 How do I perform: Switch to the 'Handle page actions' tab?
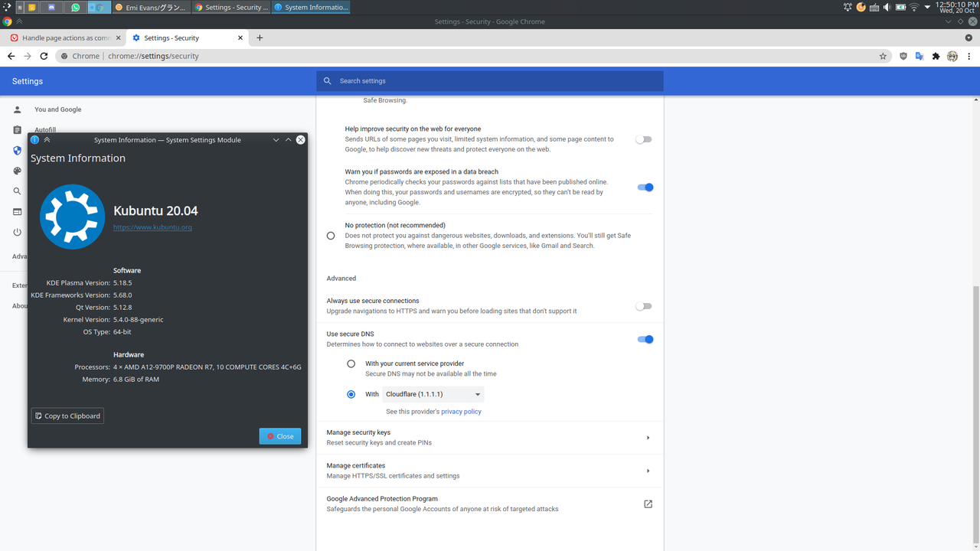pyautogui.click(x=66, y=37)
